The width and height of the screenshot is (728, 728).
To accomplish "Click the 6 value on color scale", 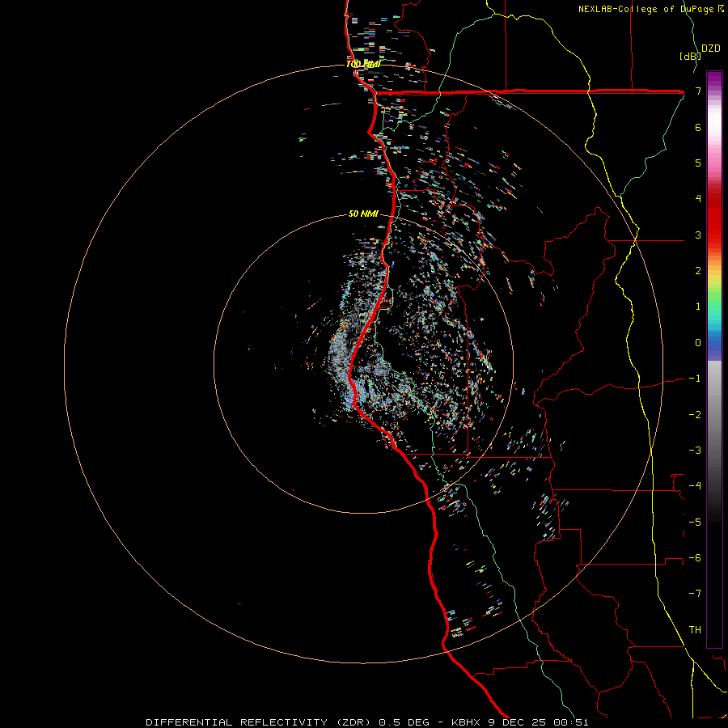I will tap(698, 127).
